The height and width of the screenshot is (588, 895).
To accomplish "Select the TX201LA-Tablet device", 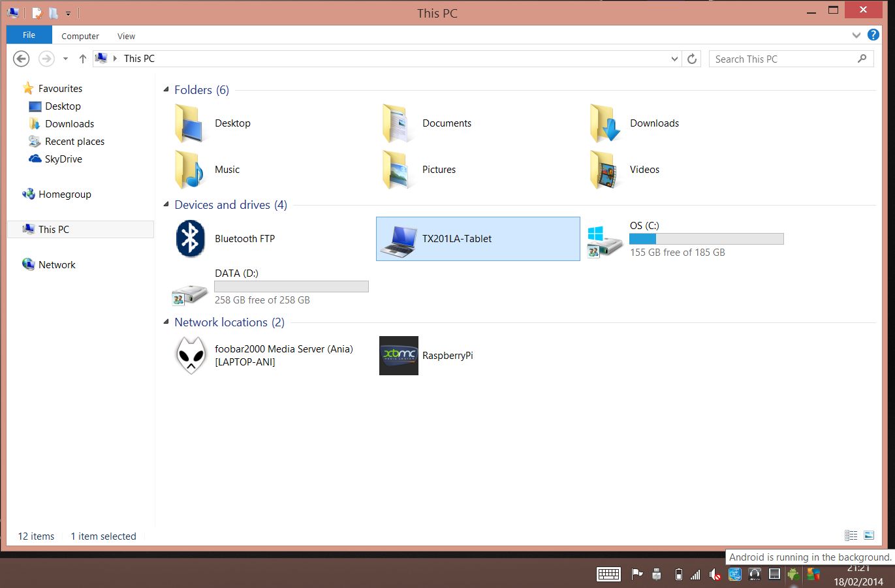I will (x=478, y=239).
